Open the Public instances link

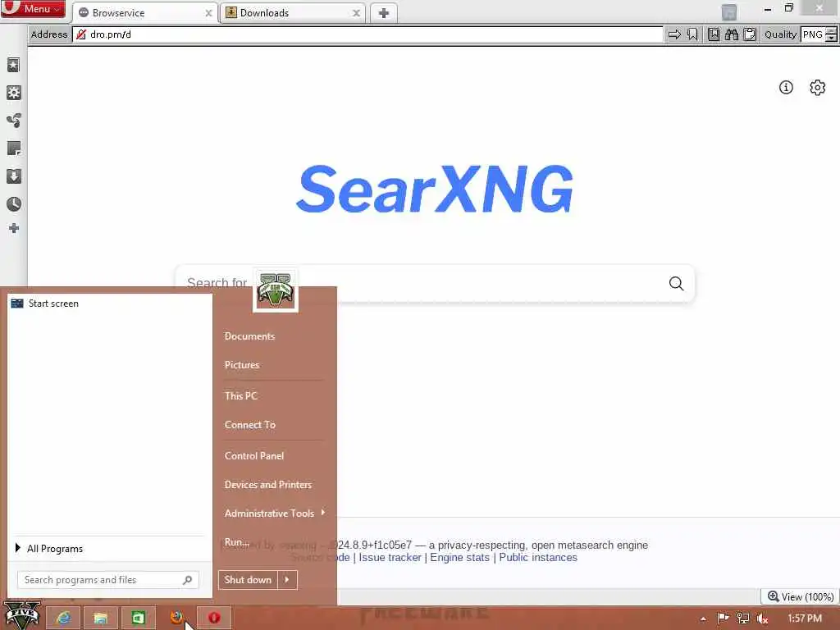coord(538,558)
